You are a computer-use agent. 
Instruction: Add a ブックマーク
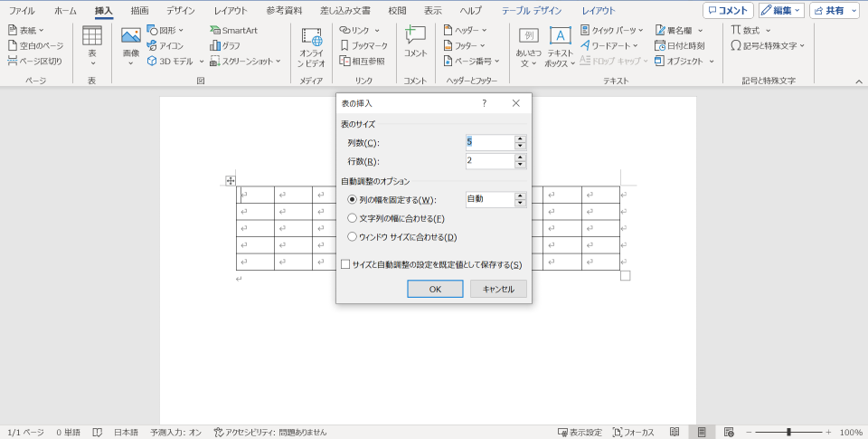363,45
